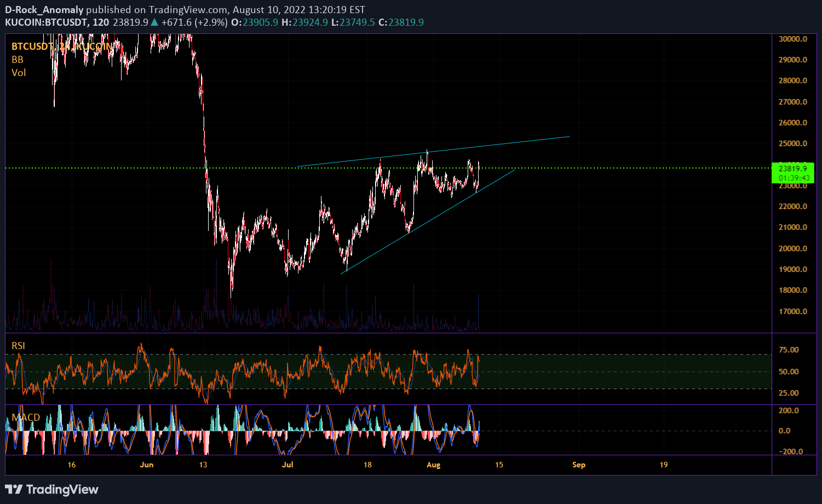This screenshot has width=822, height=504.
Task: Click the 16 date on the time axis
Action: pos(72,465)
